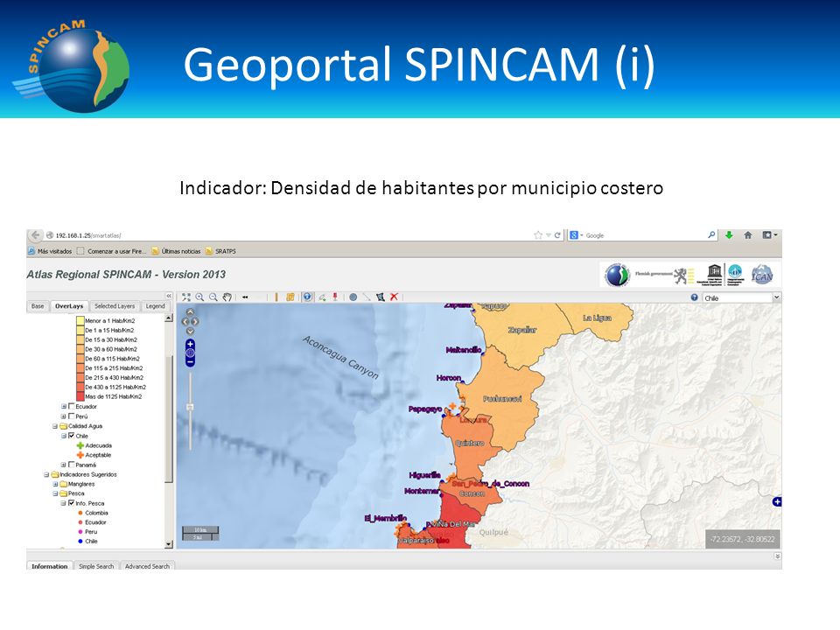Open the Legend tab
The height and width of the screenshot is (630, 840).
156,306
